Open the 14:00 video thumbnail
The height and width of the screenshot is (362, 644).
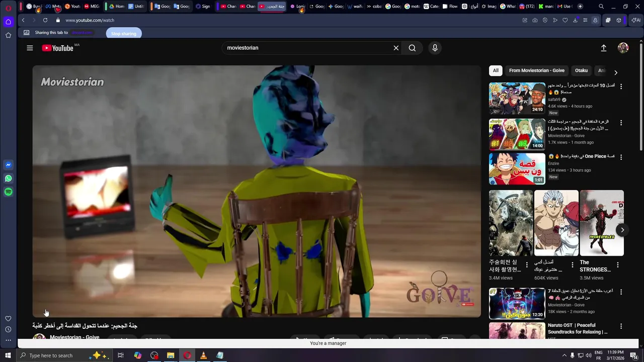517,134
